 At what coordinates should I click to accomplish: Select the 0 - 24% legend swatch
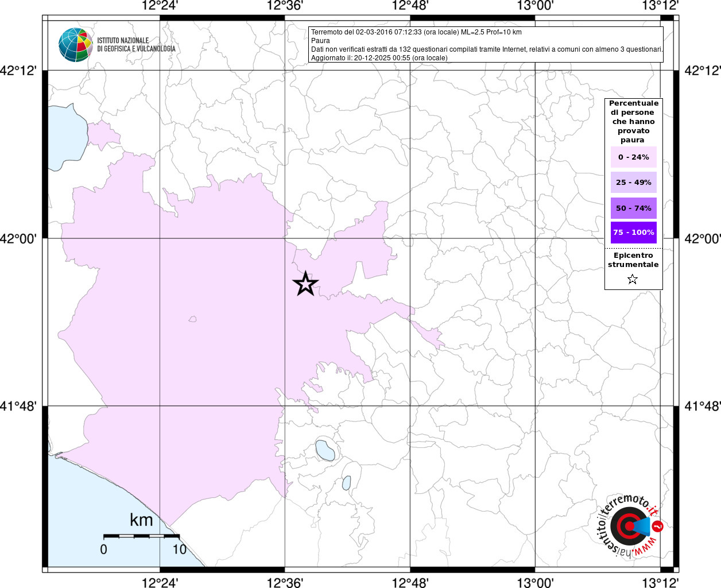click(x=633, y=157)
